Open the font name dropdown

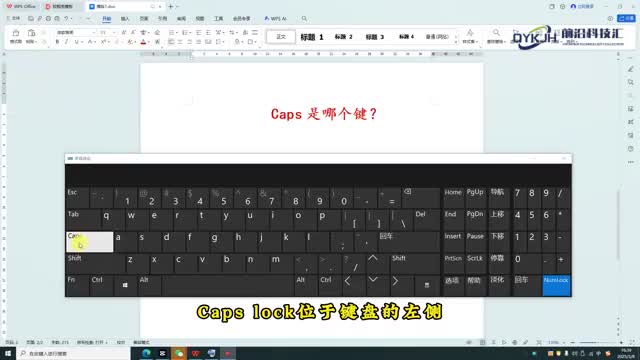pyautogui.click(x=93, y=32)
